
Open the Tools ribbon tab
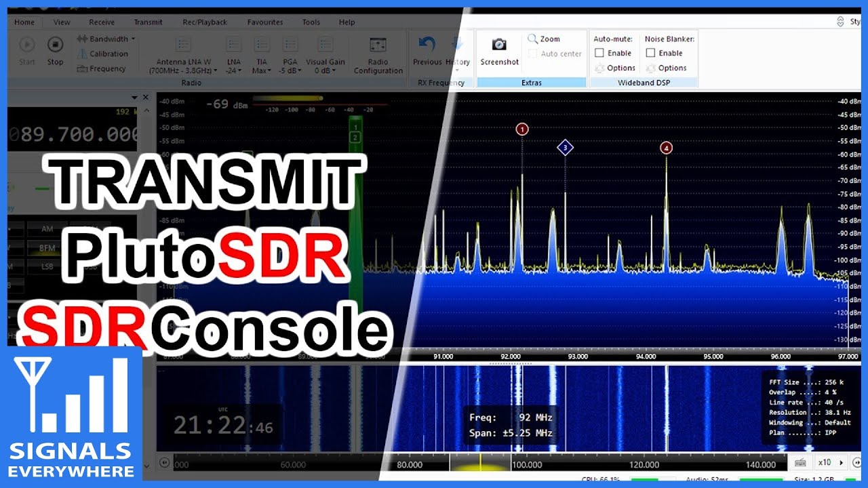pyautogui.click(x=311, y=22)
